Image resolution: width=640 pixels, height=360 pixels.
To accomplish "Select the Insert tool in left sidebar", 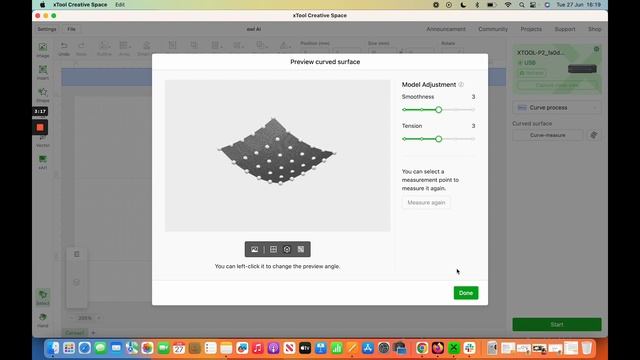I will 43,72.
